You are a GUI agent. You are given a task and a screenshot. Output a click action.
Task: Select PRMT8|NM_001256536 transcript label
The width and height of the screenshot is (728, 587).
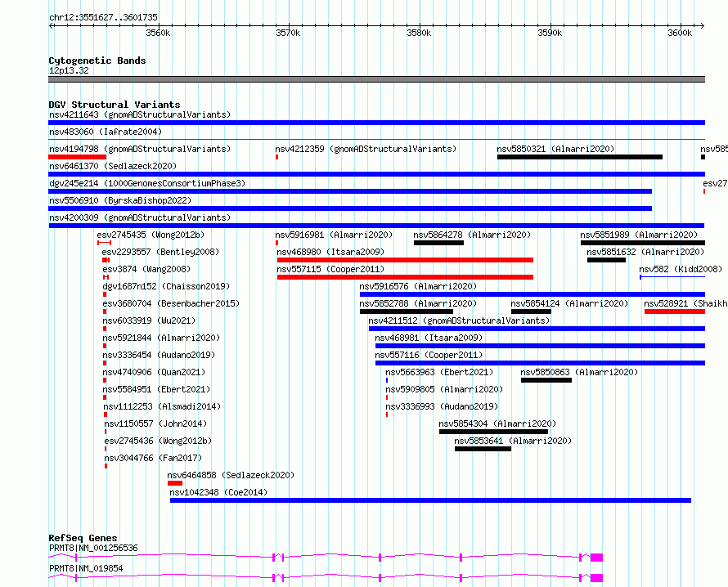tap(93, 548)
